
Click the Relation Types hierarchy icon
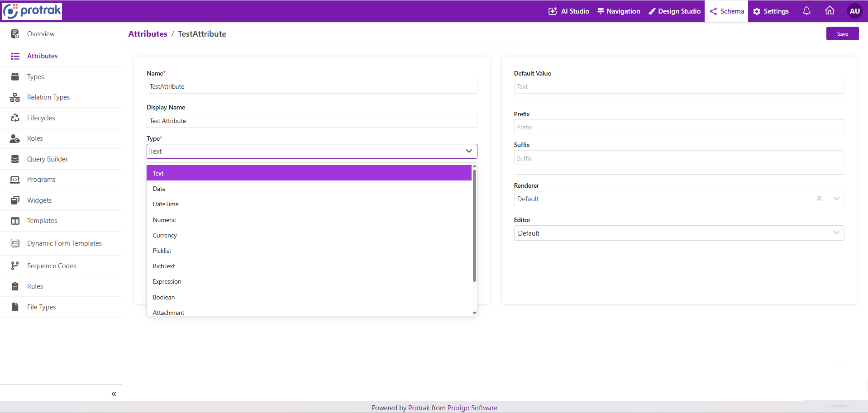click(x=15, y=97)
